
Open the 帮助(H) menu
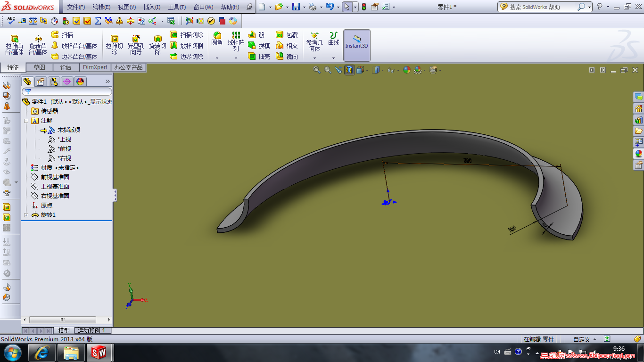click(x=230, y=7)
